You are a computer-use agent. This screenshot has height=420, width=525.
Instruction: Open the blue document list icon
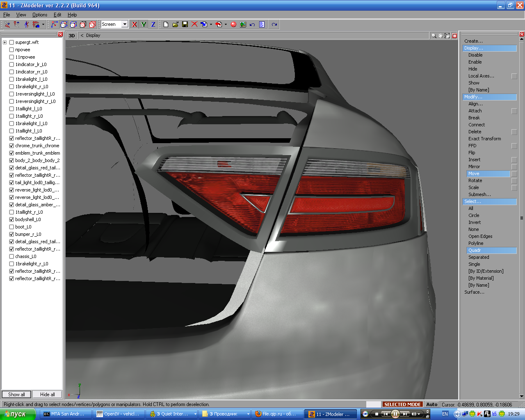[262, 25]
